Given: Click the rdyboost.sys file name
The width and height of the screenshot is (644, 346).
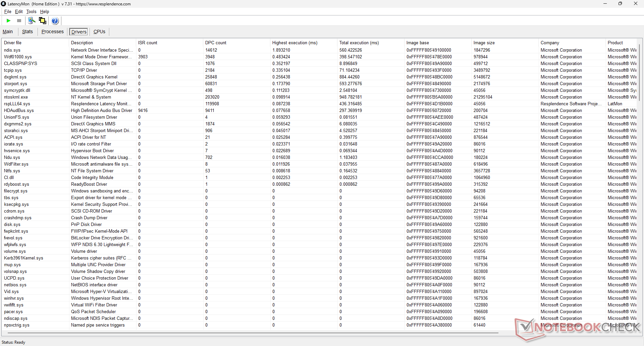Looking at the screenshot, I should coord(16,184).
